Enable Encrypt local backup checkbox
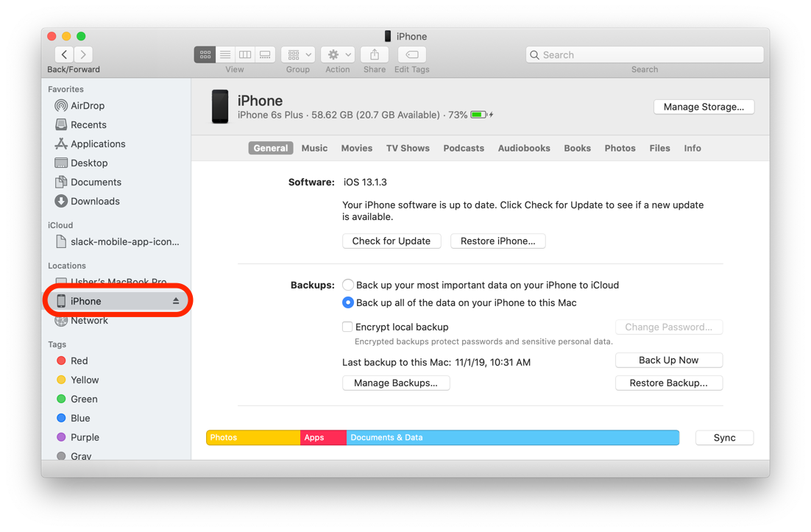The height and width of the screenshot is (532, 811). tap(347, 327)
